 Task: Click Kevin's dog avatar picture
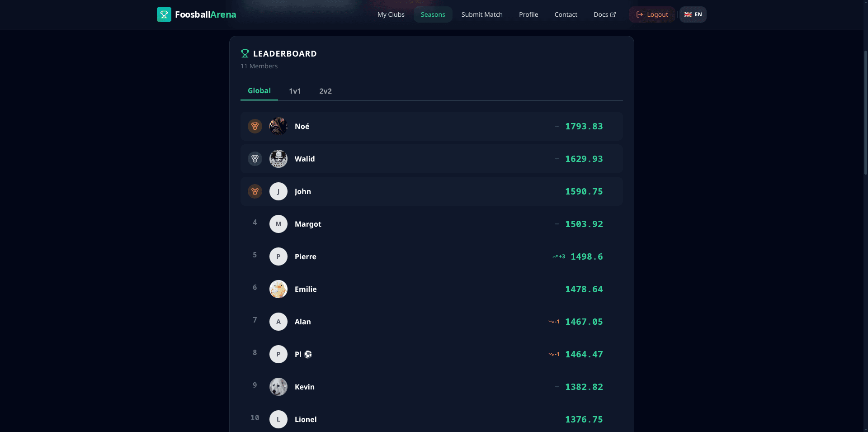(278, 387)
